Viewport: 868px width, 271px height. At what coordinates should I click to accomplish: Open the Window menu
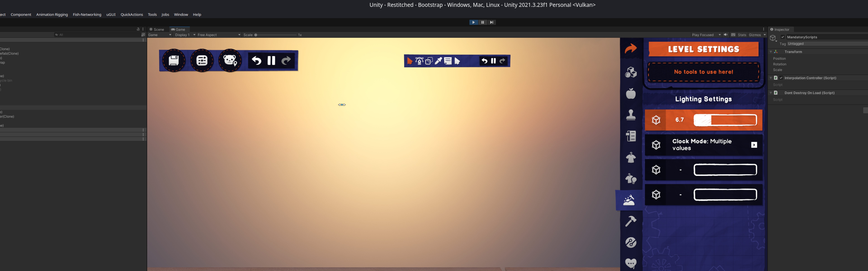181,14
